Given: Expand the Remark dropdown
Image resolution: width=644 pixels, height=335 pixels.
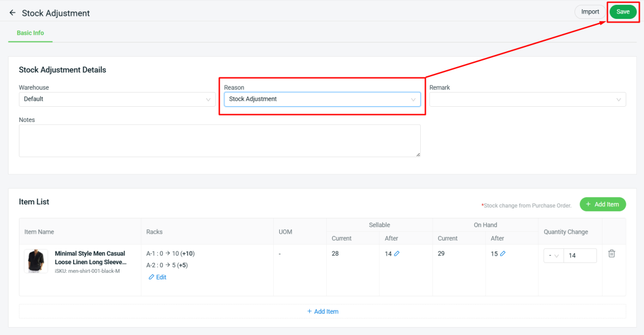Looking at the screenshot, I should tap(528, 99).
